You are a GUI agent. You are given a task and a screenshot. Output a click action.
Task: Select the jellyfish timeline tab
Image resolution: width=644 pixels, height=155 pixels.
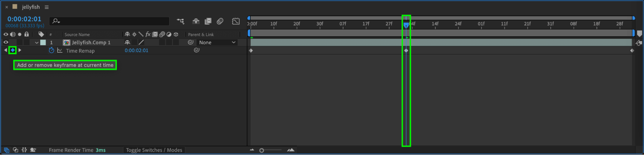(x=31, y=7)
